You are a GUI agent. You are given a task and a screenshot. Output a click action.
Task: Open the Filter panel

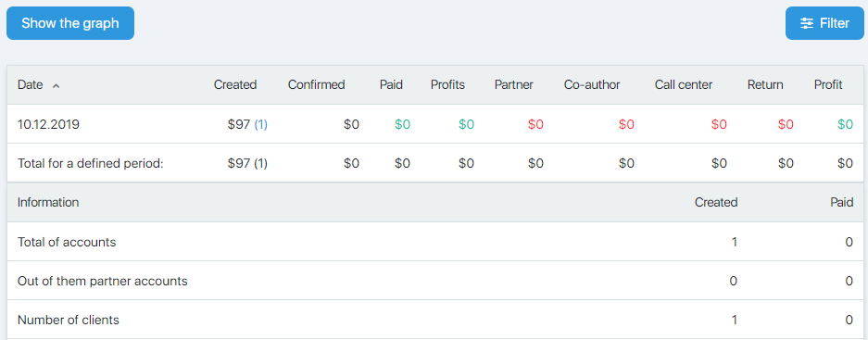pos(824,23)
